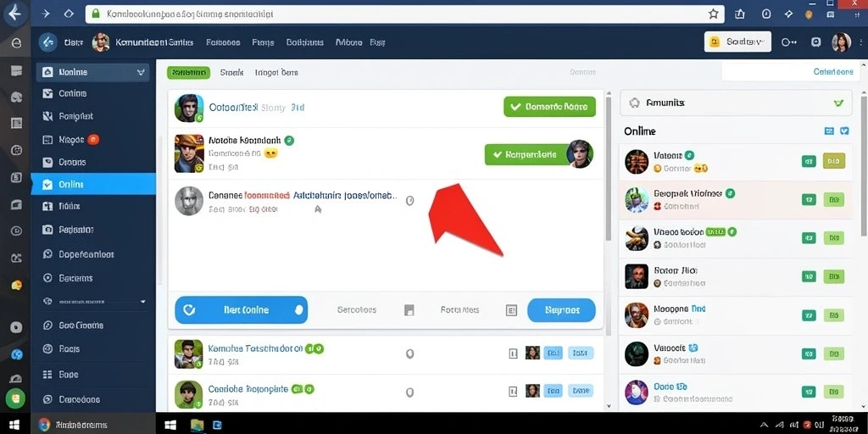Click the green verified badge beside Notohe Koaondank
Image resolution: width=868 pixels, height=434 pixels.
click(289, 141)
